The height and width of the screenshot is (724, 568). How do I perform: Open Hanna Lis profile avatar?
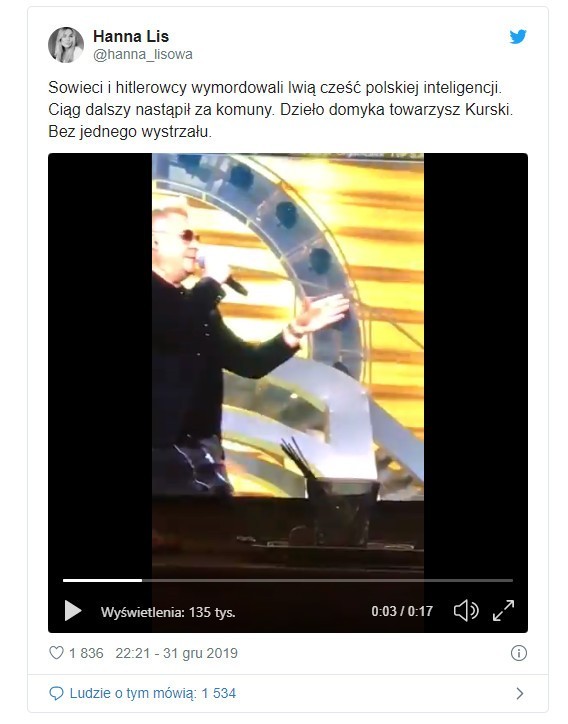(x=66, y=45)
